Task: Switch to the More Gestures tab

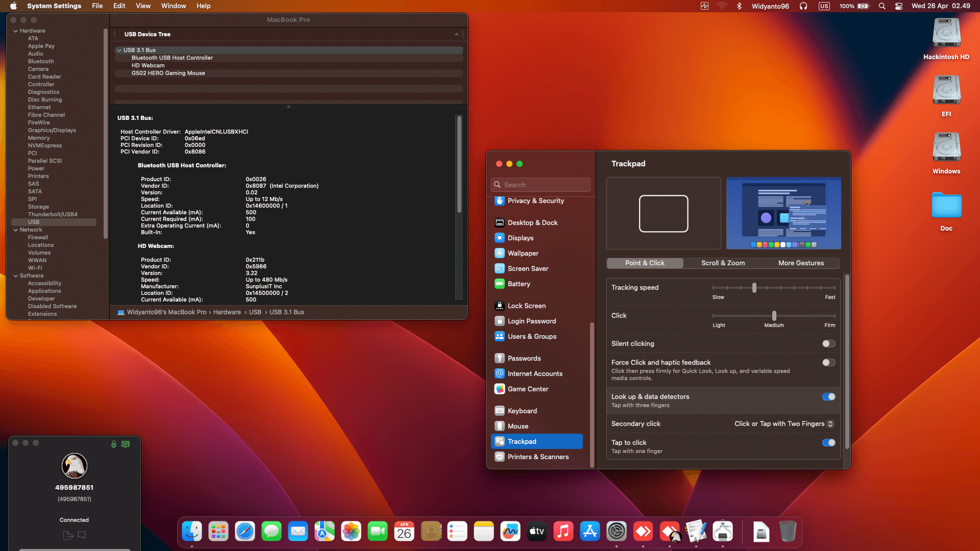Action: click(x=801, y=263)
